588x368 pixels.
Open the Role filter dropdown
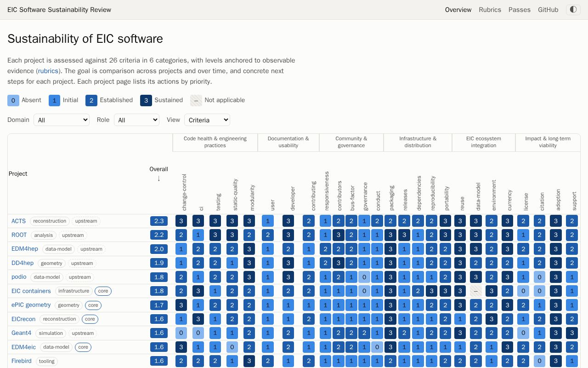click(x=136, y=120)
